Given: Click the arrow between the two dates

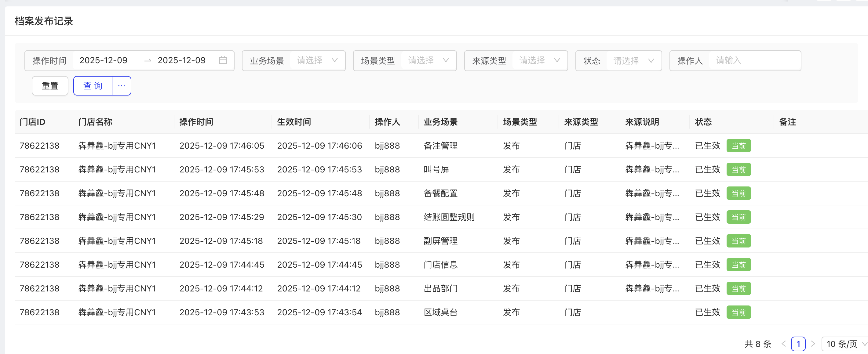Looking at the screenshot, I should (x=148, y=61).
